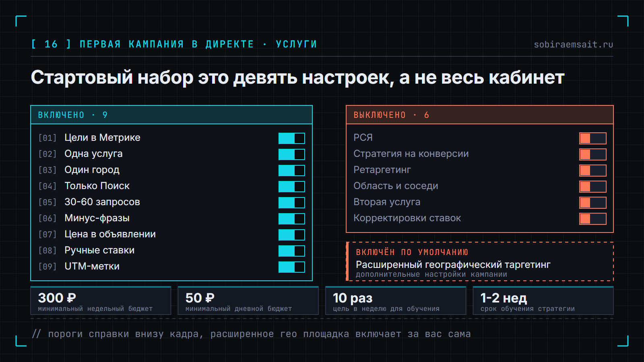Click the 'Одна услуга' row label
The height and width of the screenshot is (362, 644).
[x=93, y=154]
